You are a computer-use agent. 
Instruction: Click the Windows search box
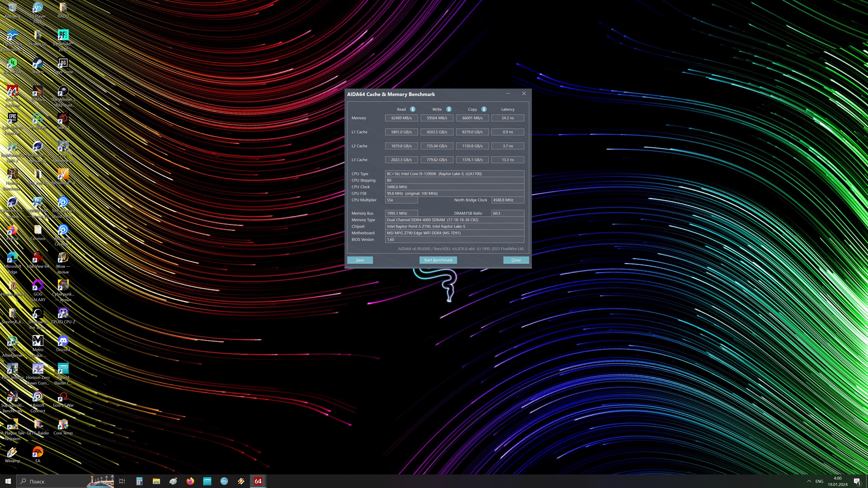(54, 481)
